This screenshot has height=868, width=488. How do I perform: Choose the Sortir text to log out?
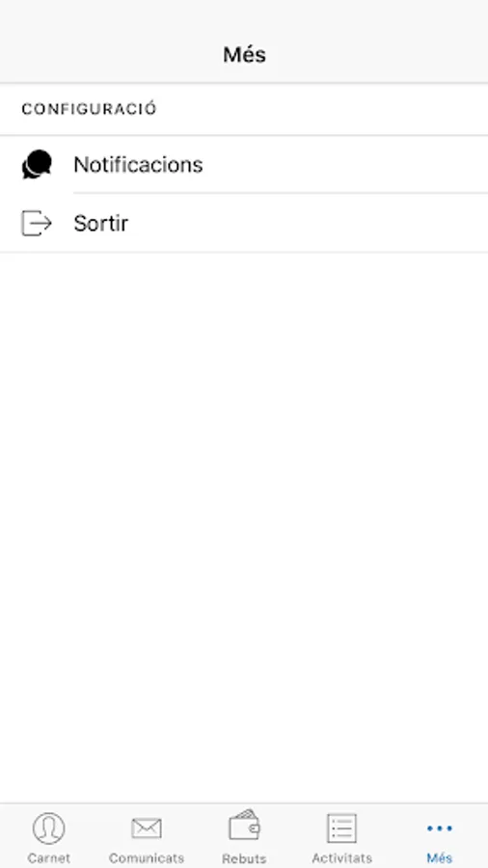tap(100, 223)
